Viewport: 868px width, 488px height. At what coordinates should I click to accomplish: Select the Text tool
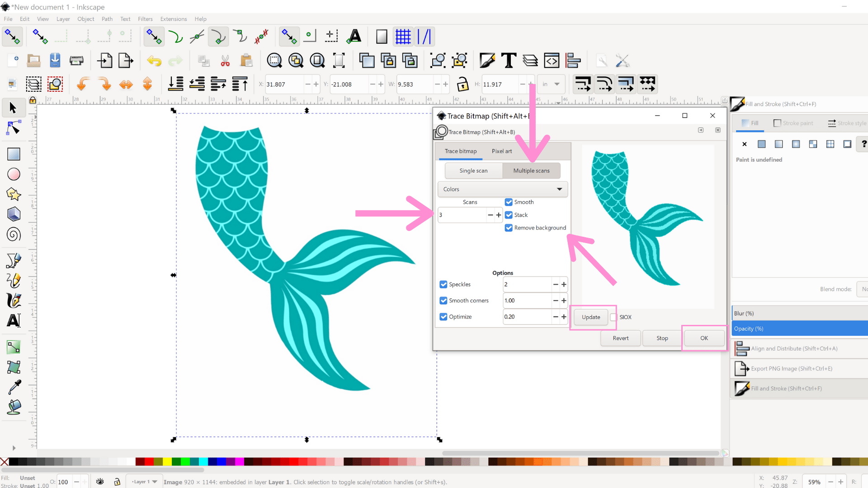14,320
